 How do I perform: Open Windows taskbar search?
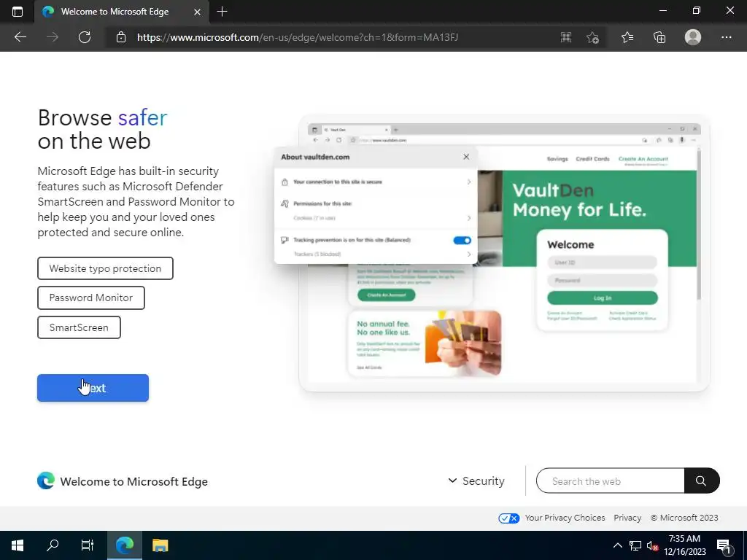coord(53,545)
